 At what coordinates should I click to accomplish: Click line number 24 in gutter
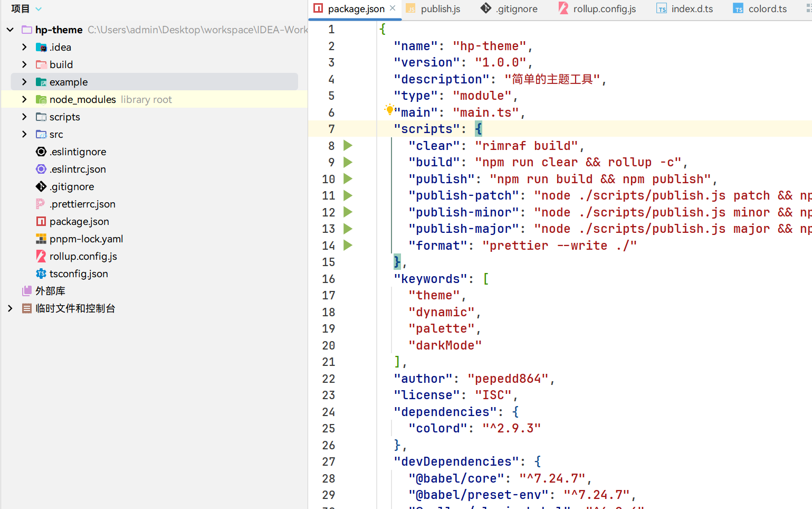point(328,412)
